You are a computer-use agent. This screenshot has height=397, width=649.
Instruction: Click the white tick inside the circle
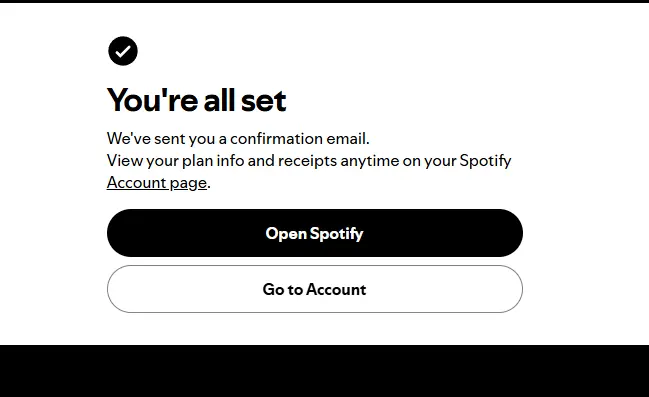coord(123,51)
